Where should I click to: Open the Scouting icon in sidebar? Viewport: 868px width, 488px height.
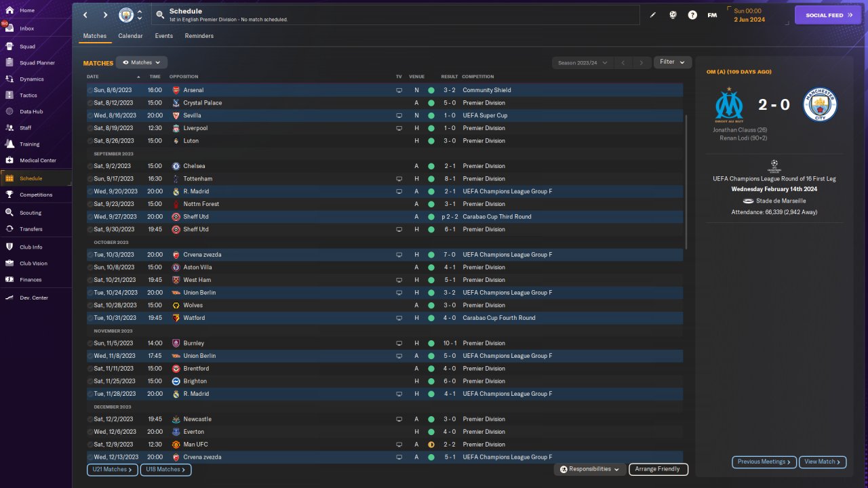pyautogui.click(x=9, y=213)
